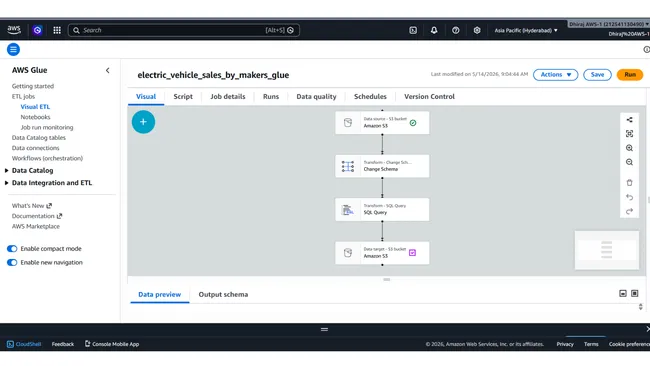Zoom in on the canvas
The height and width of the screenshot is (366, 650).
tap(629, 148)
